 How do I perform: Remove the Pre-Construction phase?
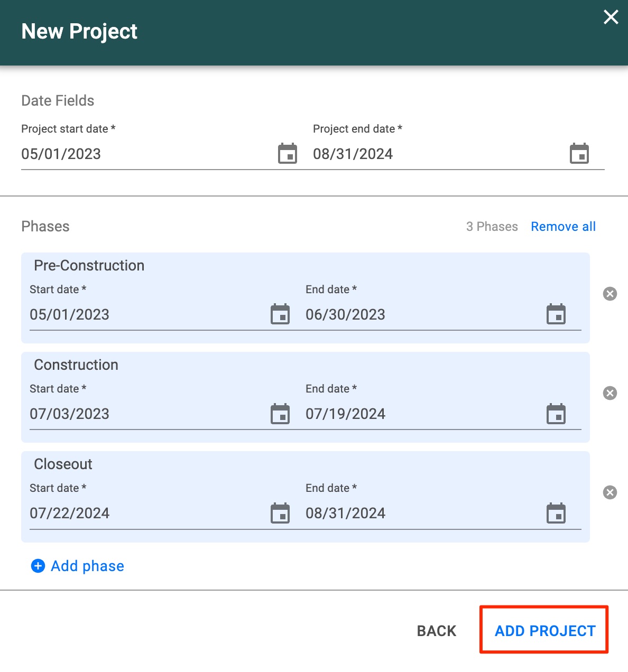click(x=610, y=294)
